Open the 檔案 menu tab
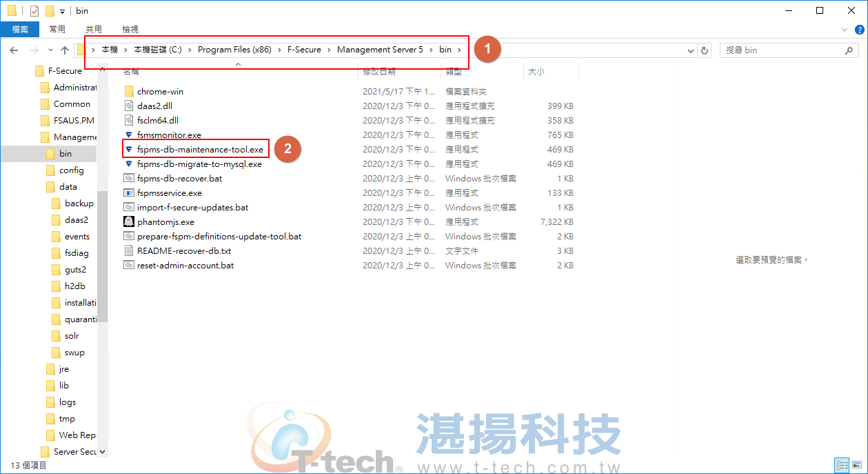The width and height of the screenshot is (868, 474). (x=20, y=29)
